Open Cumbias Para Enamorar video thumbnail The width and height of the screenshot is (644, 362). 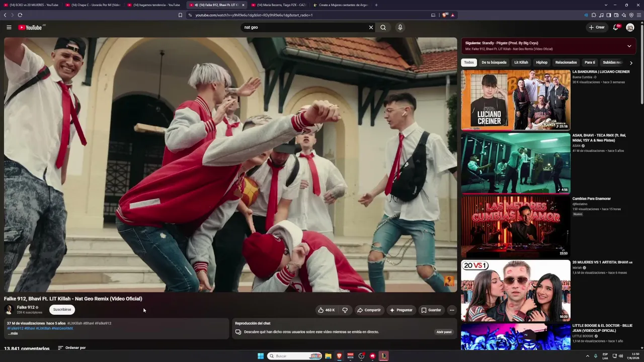[516, 226]
